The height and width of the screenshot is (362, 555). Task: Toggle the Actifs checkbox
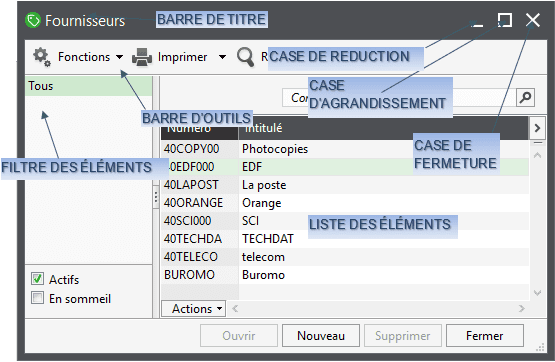(38, 279)
